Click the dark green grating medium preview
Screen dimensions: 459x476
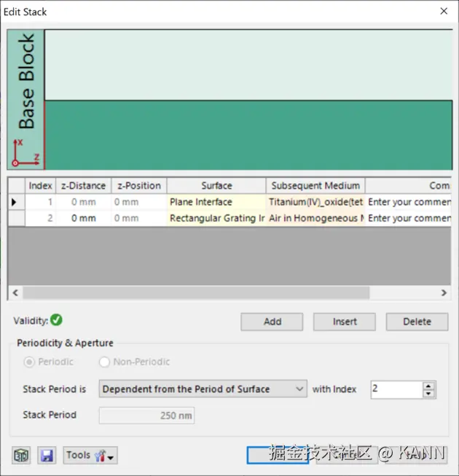tap(248, 135)
